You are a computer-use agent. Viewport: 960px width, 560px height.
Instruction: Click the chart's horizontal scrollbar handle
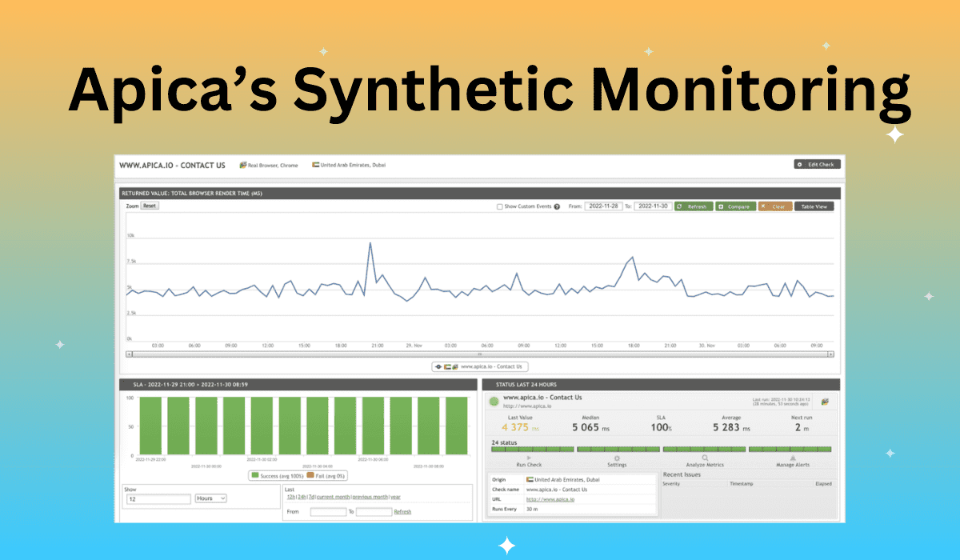[x=480, y=354]
